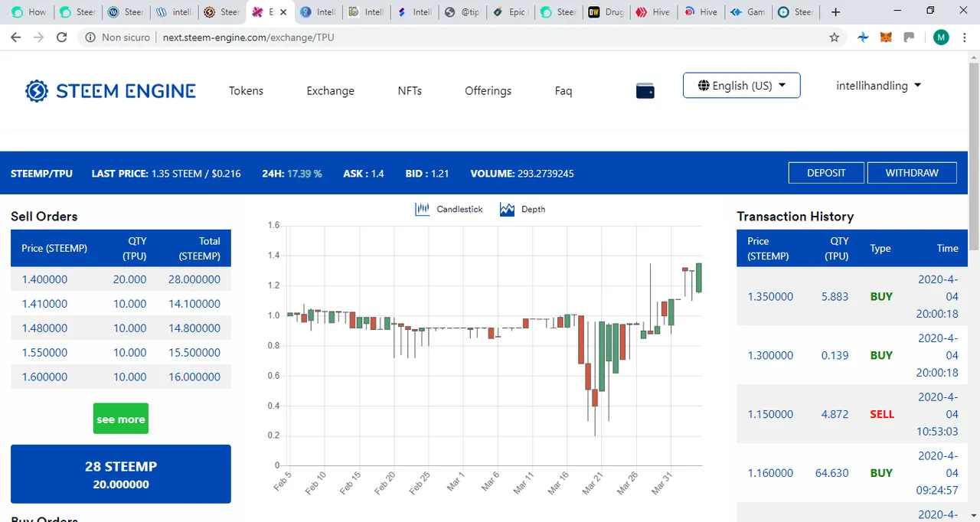The height and width of the screenshot is (522, 980).
Task: Go to NFTs page
Action: [x=410, y=90]
